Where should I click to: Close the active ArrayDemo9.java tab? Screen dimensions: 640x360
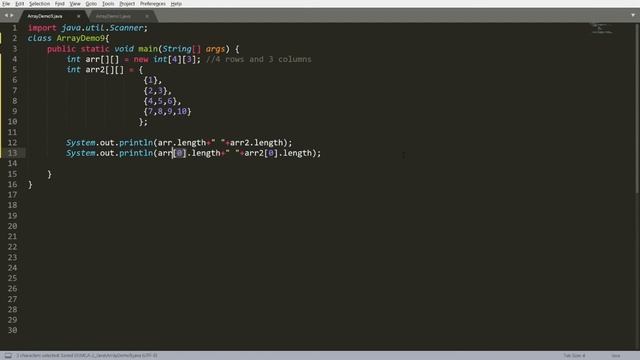pyautogui.click(x=78, y=16)
